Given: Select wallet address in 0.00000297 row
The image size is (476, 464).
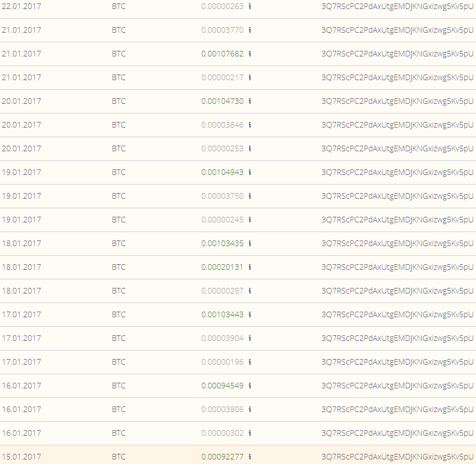Looking at the screenshot, I should coord(398,291).
